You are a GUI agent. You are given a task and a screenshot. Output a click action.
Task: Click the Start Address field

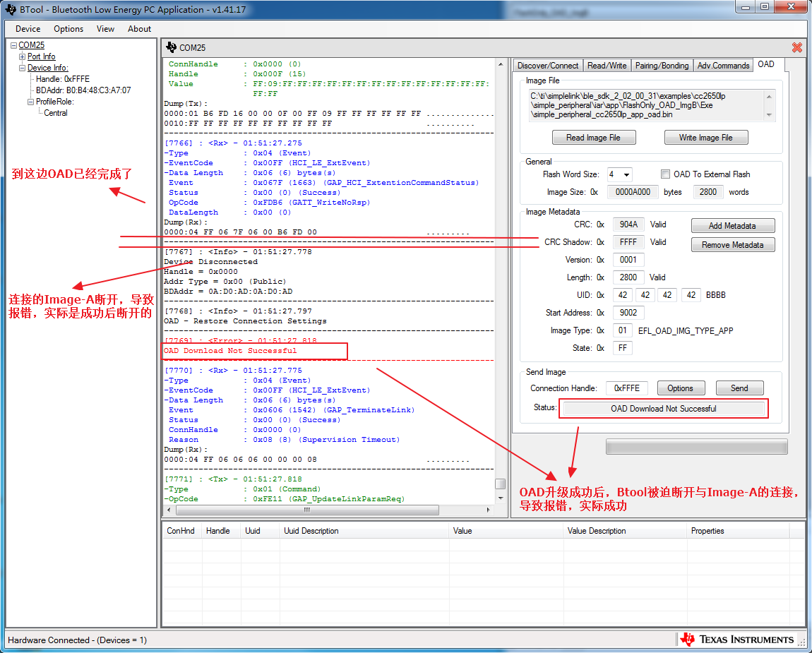[628, 312]
